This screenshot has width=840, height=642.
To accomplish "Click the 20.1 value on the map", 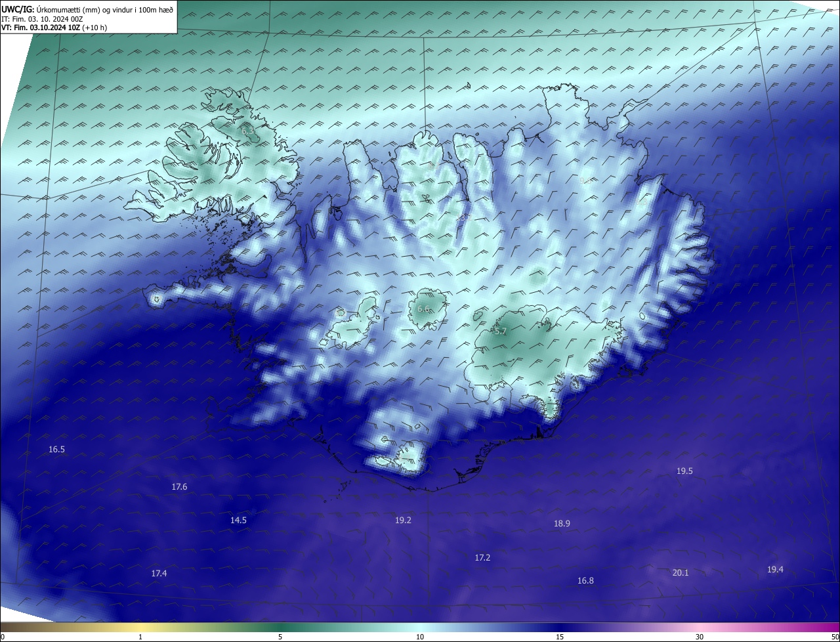I will (681, 573).
